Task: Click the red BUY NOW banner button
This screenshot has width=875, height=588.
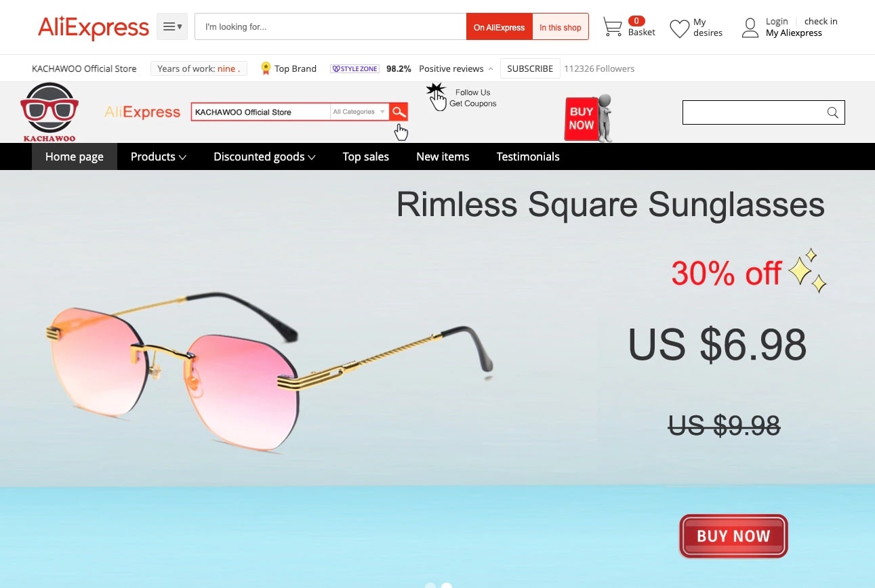Action: (x=733, y=536)
